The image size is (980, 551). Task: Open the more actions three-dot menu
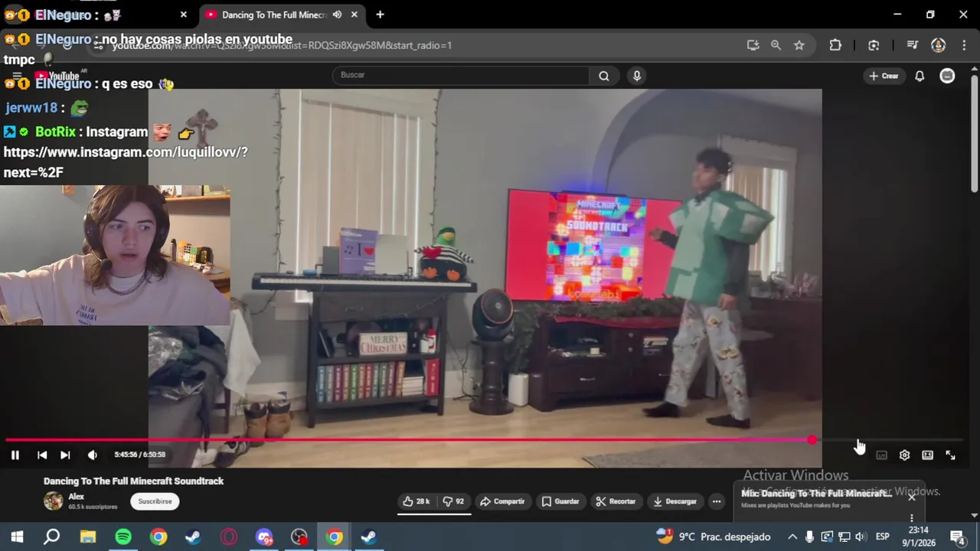coord(717,501)
